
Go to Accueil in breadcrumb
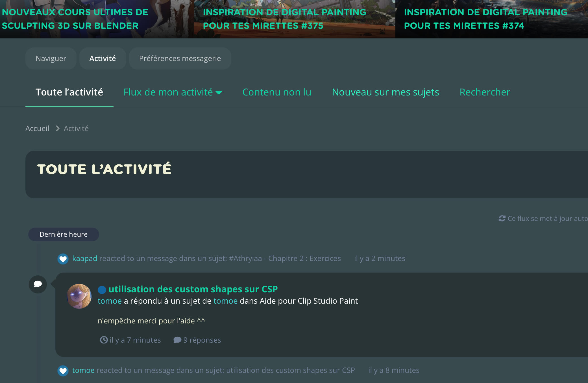[37, 129]
